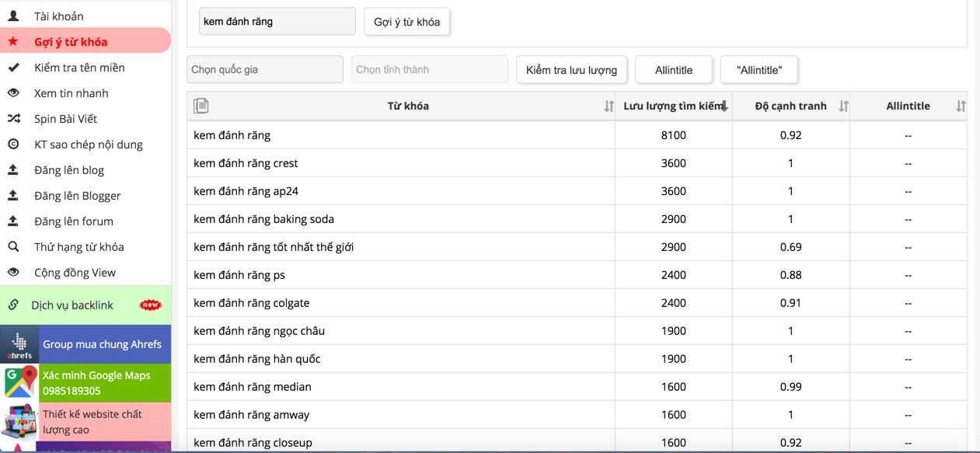Focus the keyword input 'kem đánh răng'
This screenshot has height=453, width=980.
point(277,22)
